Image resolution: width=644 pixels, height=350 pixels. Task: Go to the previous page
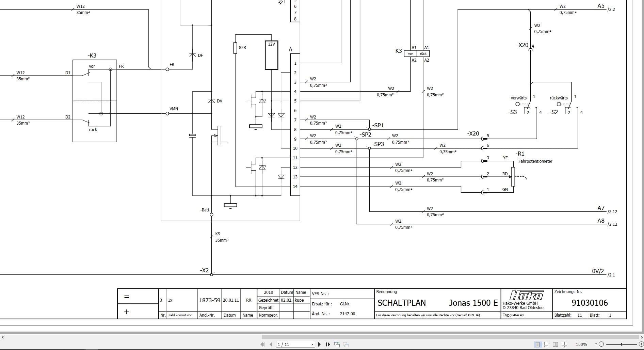point(271,345)
